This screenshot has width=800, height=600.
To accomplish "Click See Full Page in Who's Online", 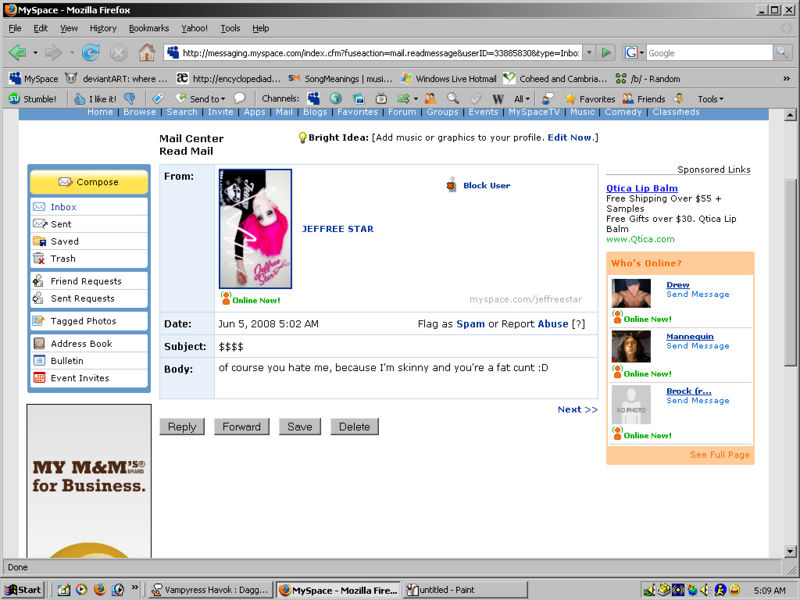I will [x=719, y=455].
